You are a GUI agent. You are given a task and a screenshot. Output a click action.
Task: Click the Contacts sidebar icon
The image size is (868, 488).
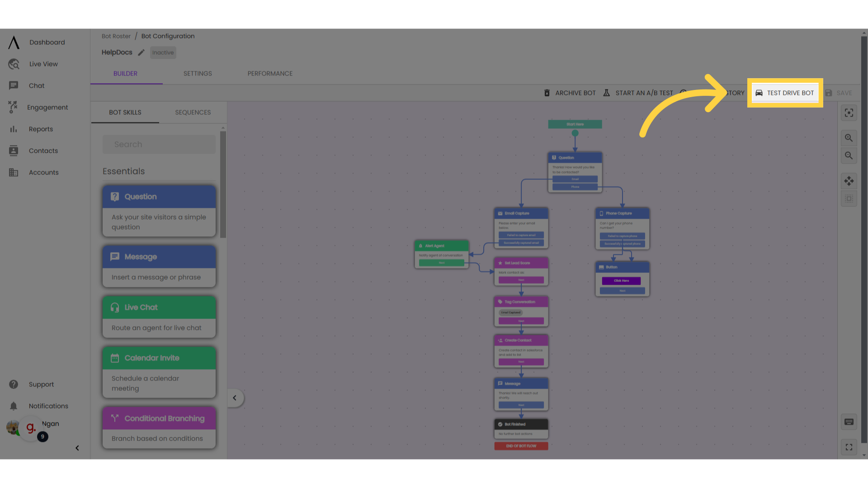[x=14, y=150]
